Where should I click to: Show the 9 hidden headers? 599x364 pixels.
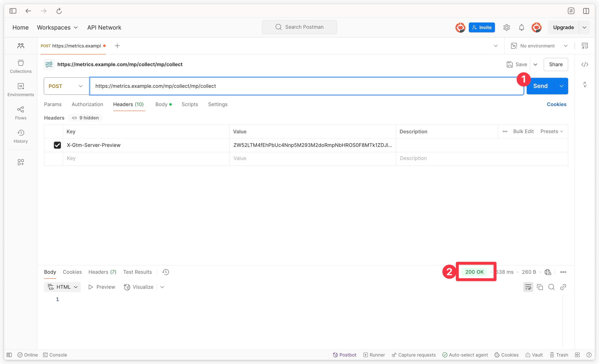click(85, 118)
